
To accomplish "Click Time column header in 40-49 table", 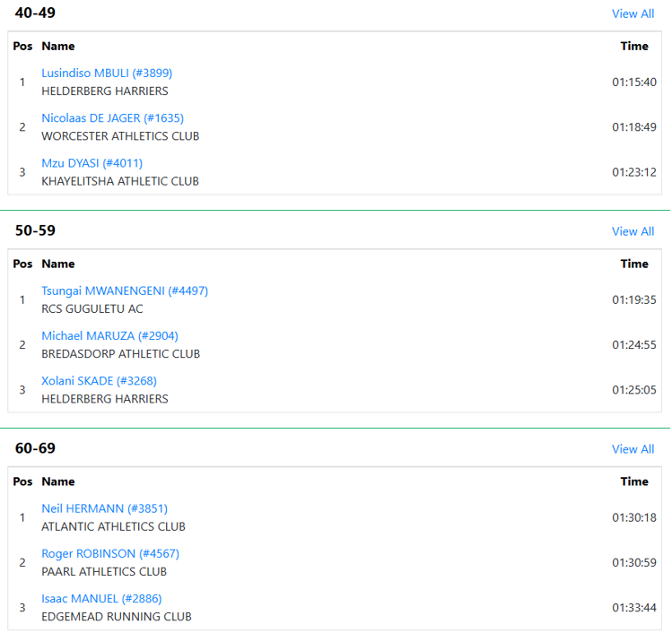I will [634, 46].
